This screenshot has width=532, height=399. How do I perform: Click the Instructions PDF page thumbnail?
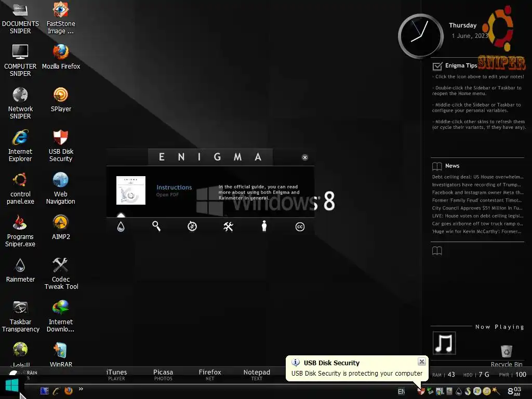click(130, 190)
